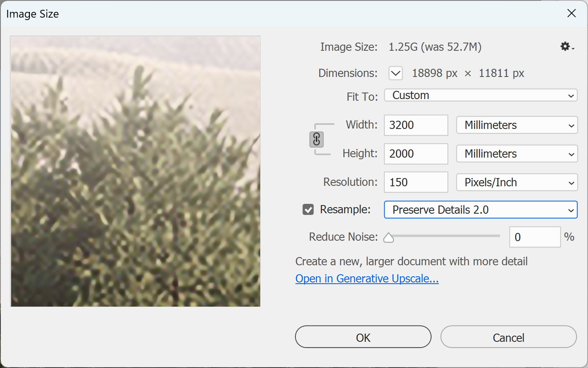Click the Height field showing 2000
588x368 pixels.
tap(416, 154)
